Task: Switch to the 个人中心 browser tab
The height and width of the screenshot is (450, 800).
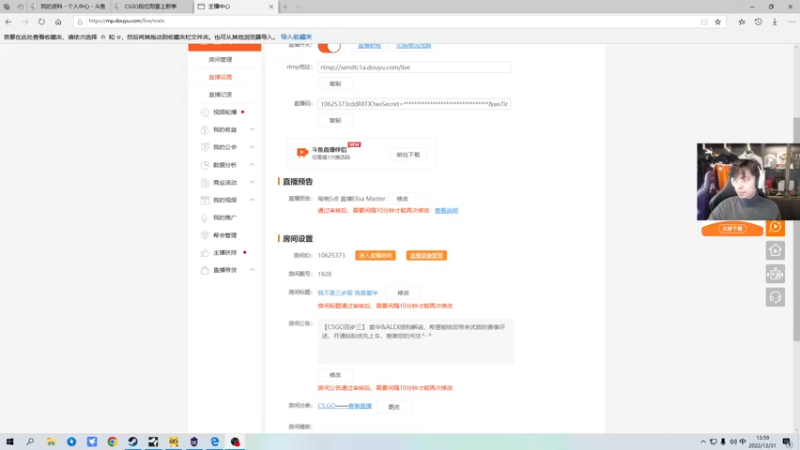Action: [68, 7]
